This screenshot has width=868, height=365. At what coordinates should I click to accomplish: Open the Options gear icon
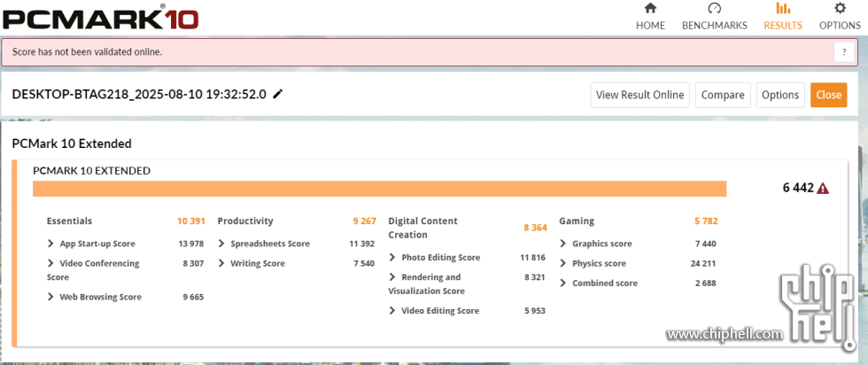coord(840,8)
